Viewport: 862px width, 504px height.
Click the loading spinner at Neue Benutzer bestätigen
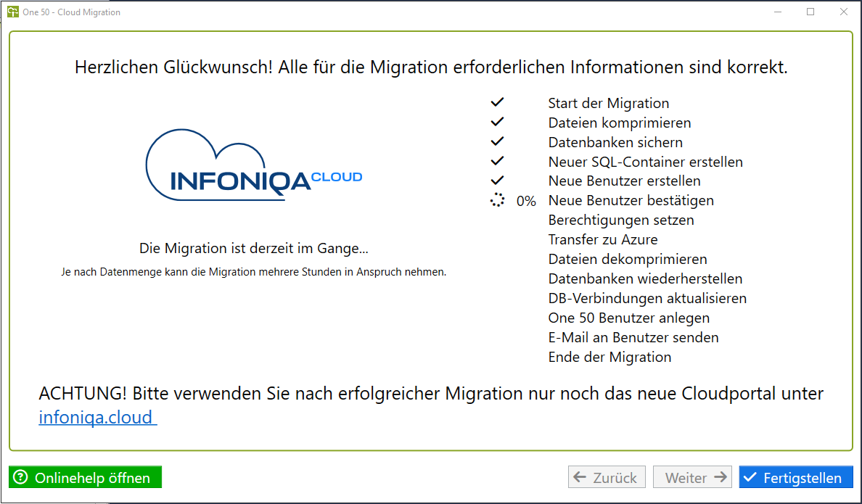pos(497,200)
